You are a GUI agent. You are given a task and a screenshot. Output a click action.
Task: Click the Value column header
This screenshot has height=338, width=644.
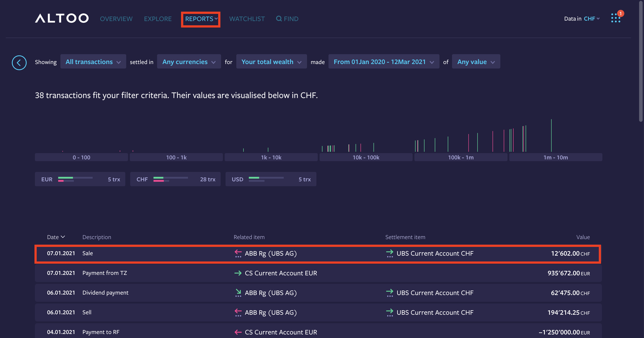pyautogui.click(x=583, y=237)
